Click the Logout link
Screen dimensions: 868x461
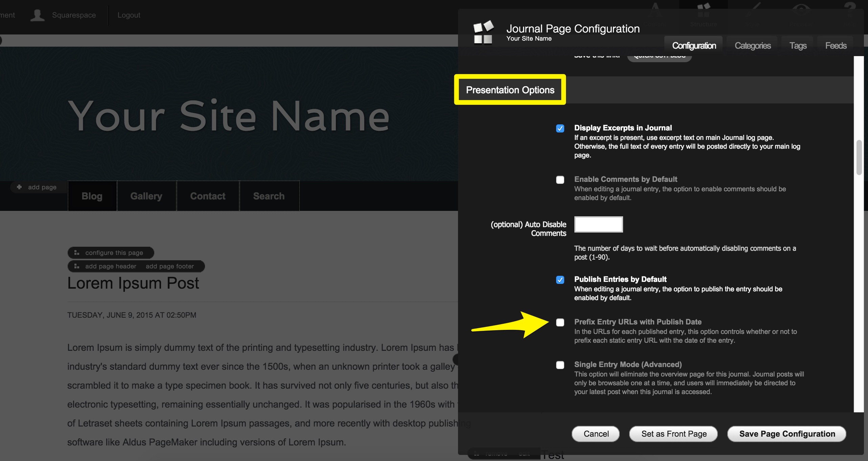(129, 15)
